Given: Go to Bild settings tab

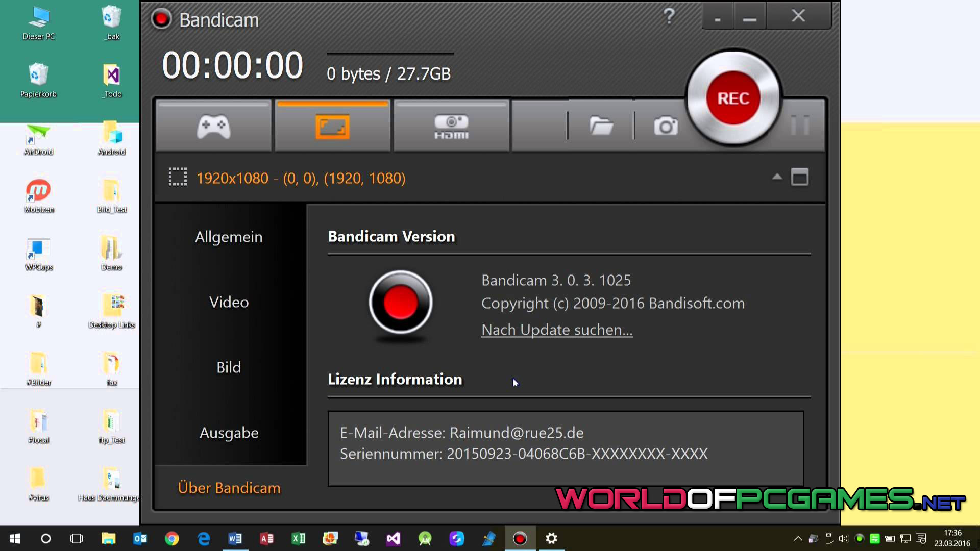Looking at the screenshot, I should [229, 367].
